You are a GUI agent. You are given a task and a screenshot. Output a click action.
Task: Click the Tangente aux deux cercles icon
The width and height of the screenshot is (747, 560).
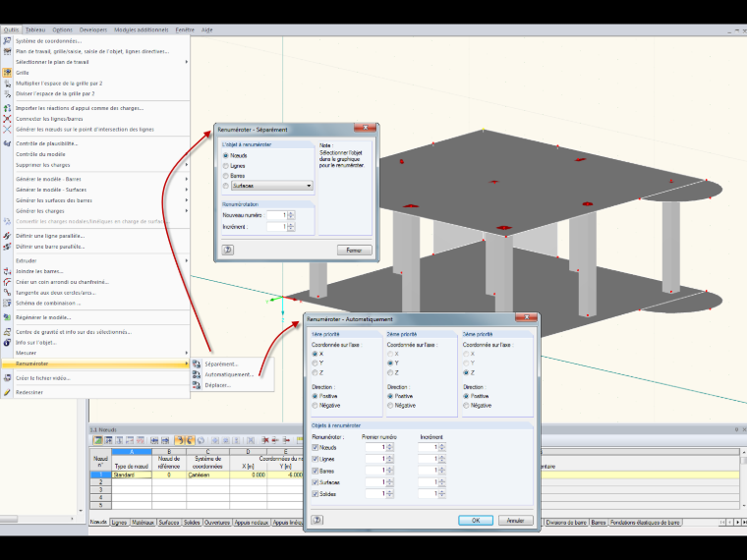coord(7,293)
